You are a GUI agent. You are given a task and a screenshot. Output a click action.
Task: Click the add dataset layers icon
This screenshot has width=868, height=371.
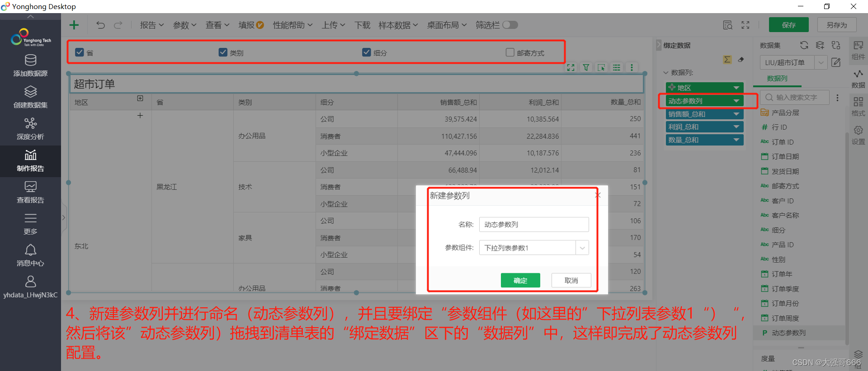pyautogui.click(x=820, y=45)
